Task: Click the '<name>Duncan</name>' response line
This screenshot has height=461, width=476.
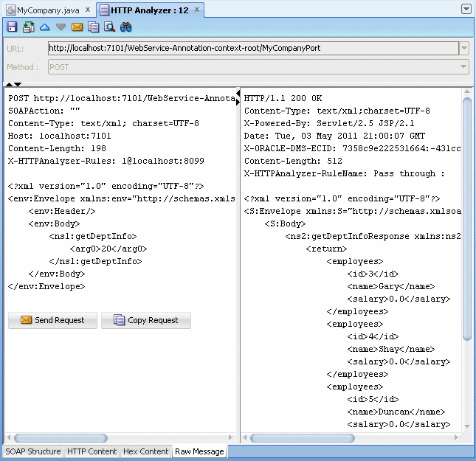Action: (x=396, y=412)
